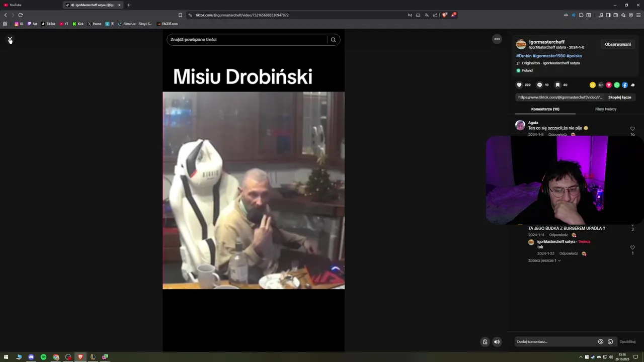The image size is (644, 362).
Task: Close the IgorMastercheff satyra tab
Action: click(119, 5)
